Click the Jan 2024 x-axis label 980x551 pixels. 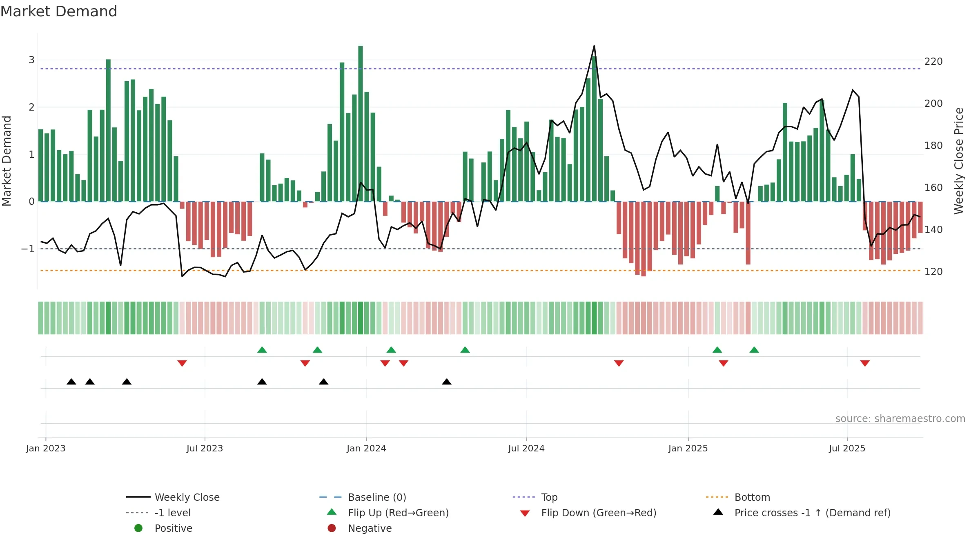366,448
